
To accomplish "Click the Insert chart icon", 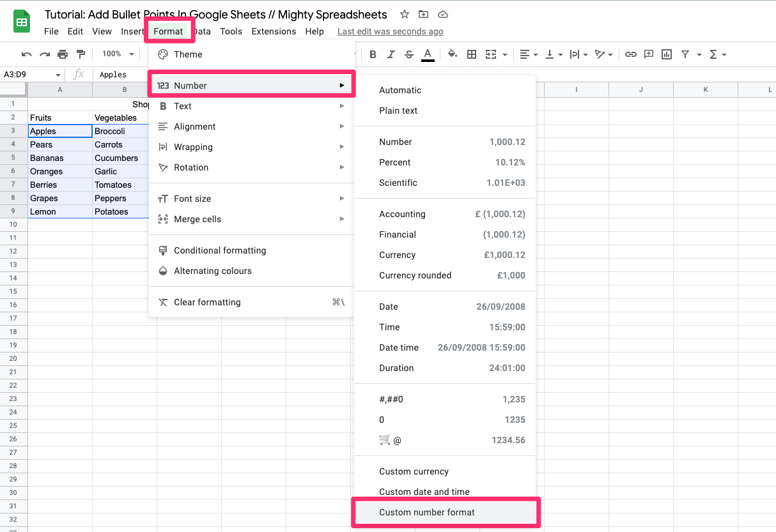I will click(x=667, y=54).
